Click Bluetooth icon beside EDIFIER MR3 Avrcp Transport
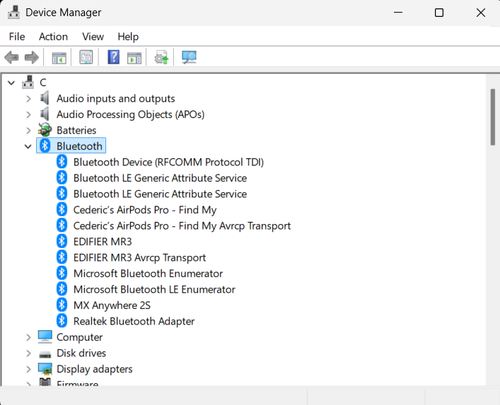500x405 pixels. (62, 257)
